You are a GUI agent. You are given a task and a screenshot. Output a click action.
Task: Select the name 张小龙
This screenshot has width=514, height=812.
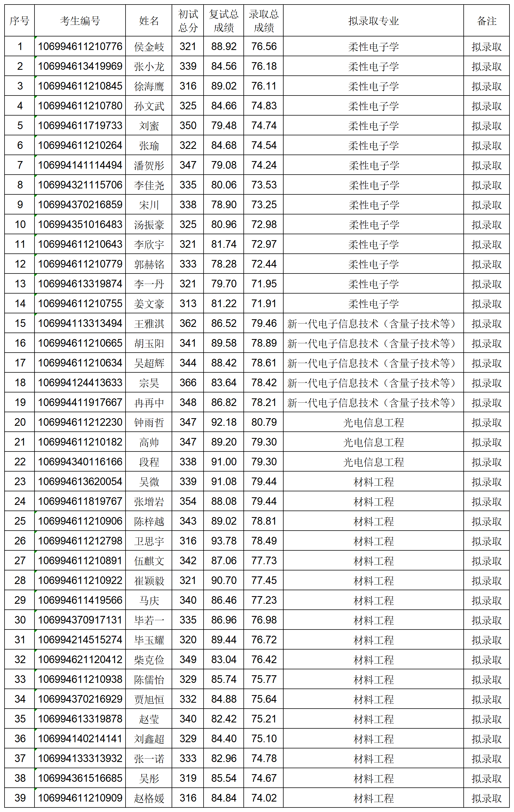pyautogui.click(x=149, y=66)
